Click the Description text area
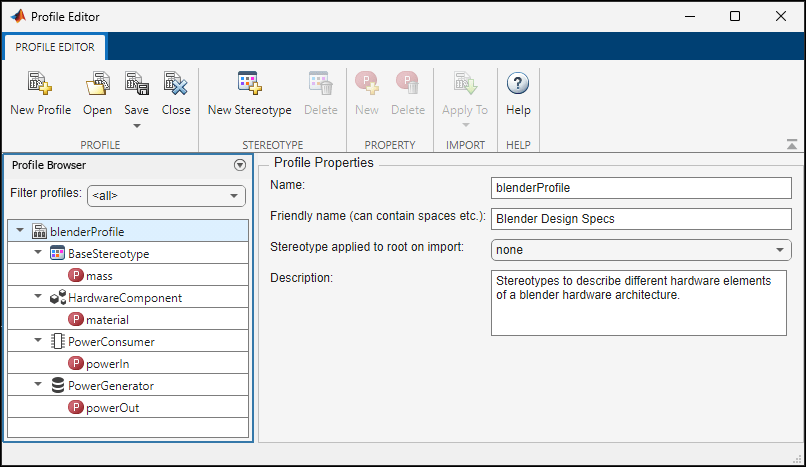806x467 pixels. [x=639, y=303]
